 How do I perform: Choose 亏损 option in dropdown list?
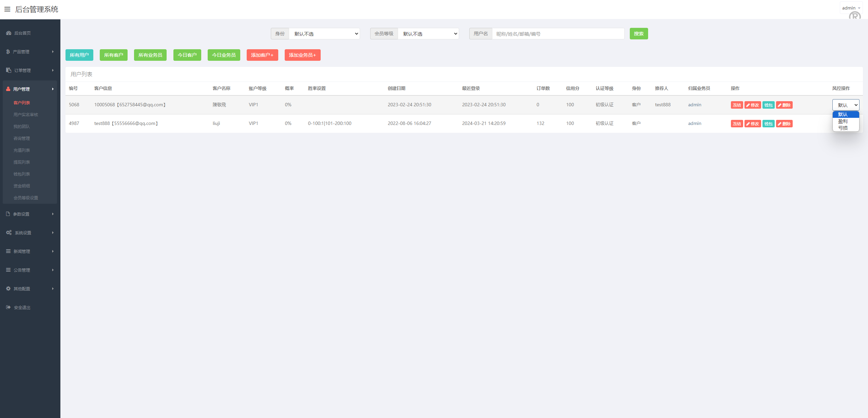click(843, 128)
